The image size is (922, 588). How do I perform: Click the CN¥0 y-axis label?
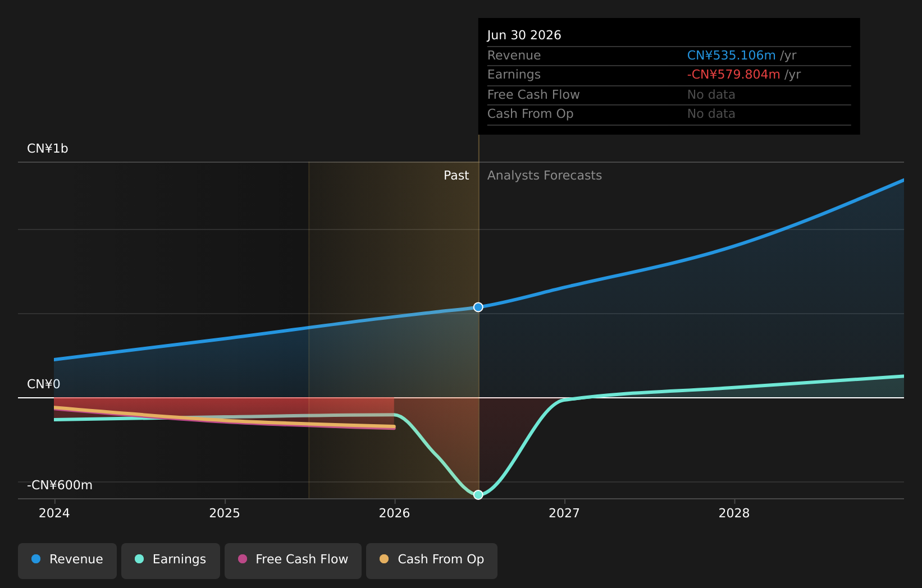coord(44,384)
